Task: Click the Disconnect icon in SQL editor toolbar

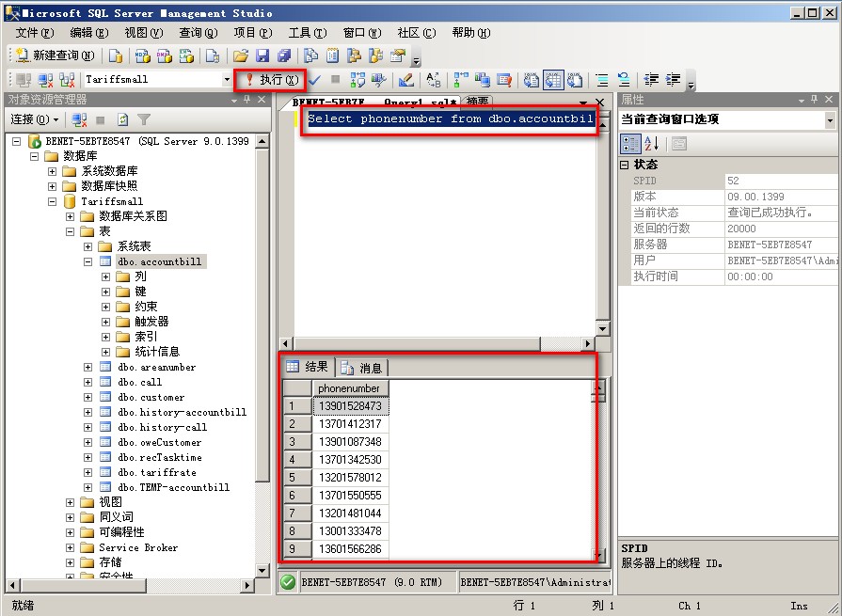Action: (45, 80)
